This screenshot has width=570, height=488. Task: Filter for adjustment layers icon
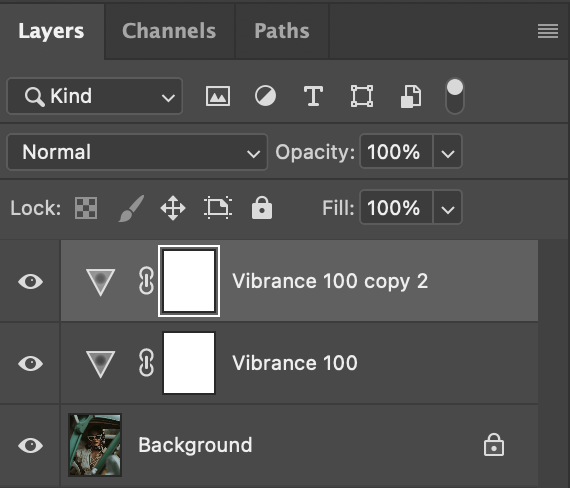265,96
